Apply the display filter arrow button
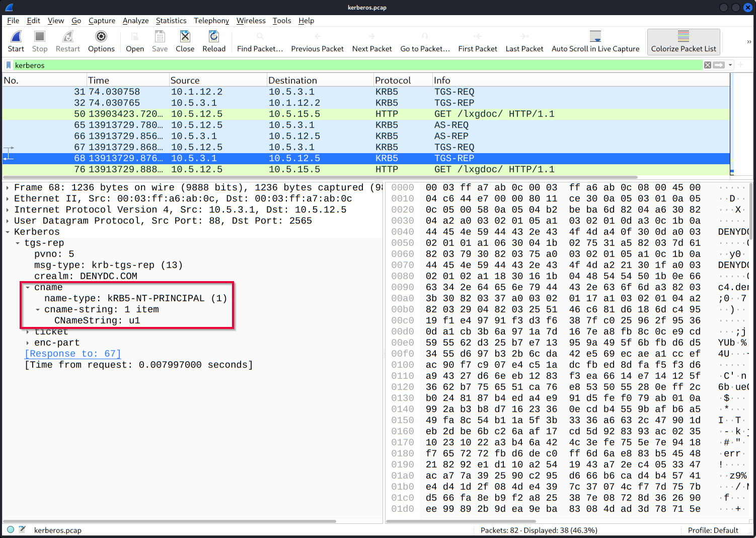Image resolution: width=756 pixels, height=538 pixels. (x=719, y=65)
